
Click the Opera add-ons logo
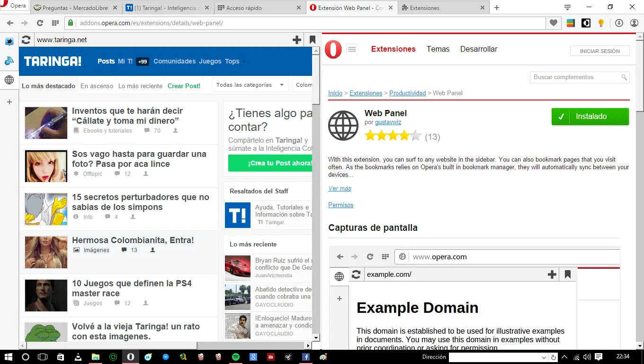333,49
